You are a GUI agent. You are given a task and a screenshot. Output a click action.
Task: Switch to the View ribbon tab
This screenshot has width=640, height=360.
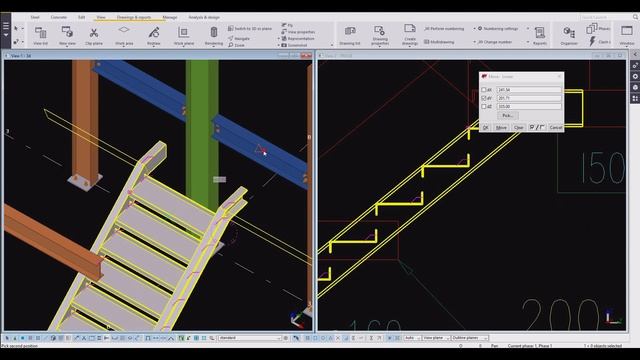click(100, 17)
